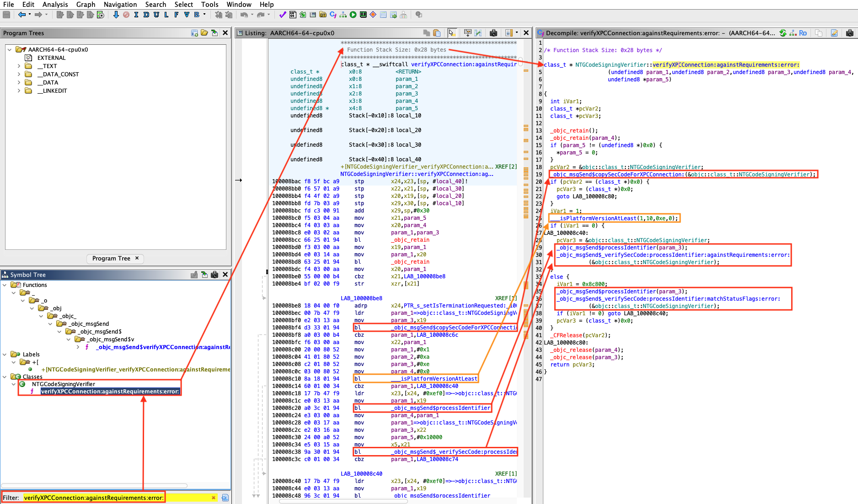Click the Symbol Tree Filter input field
The image size is (858, 504).
point(114,498)
